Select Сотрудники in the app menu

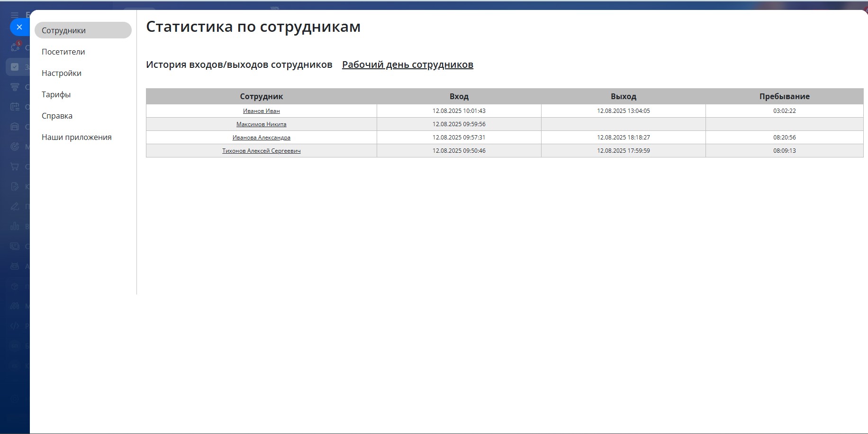coord(83,30)
